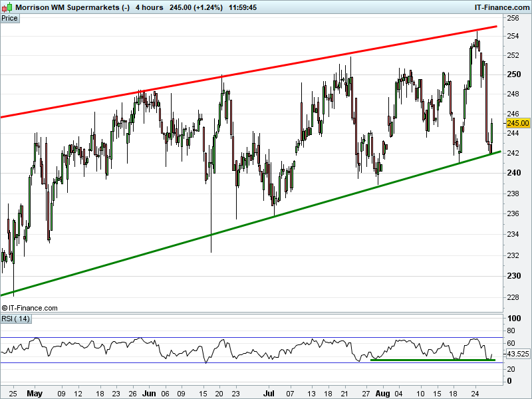
Task: Select the green lower trendline on price chart
Action: [251, 223]
